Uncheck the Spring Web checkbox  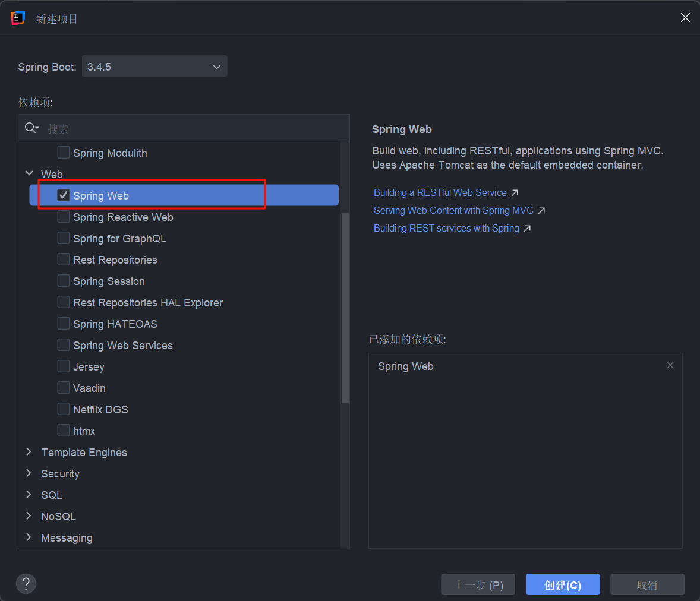click(64, 195)
